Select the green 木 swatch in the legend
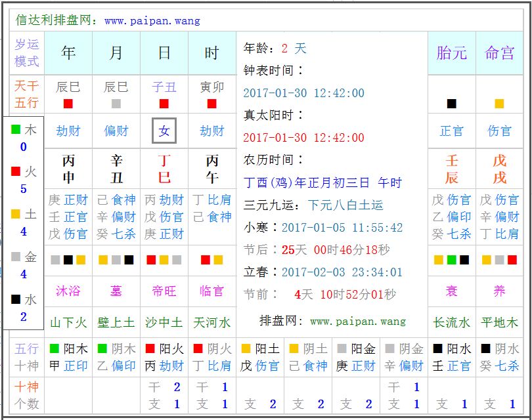The width and height of the screenshot is (532, 420). (x=16, y=130)
